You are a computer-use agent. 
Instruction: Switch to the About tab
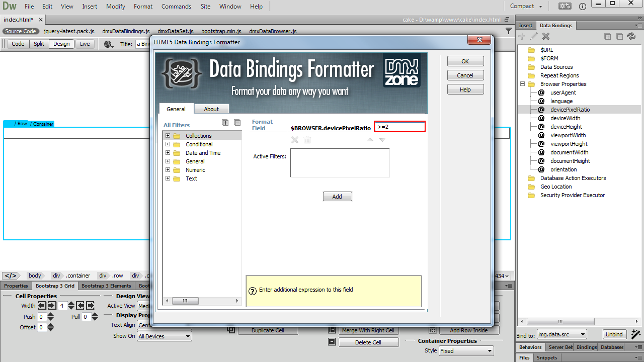point(211,109)
